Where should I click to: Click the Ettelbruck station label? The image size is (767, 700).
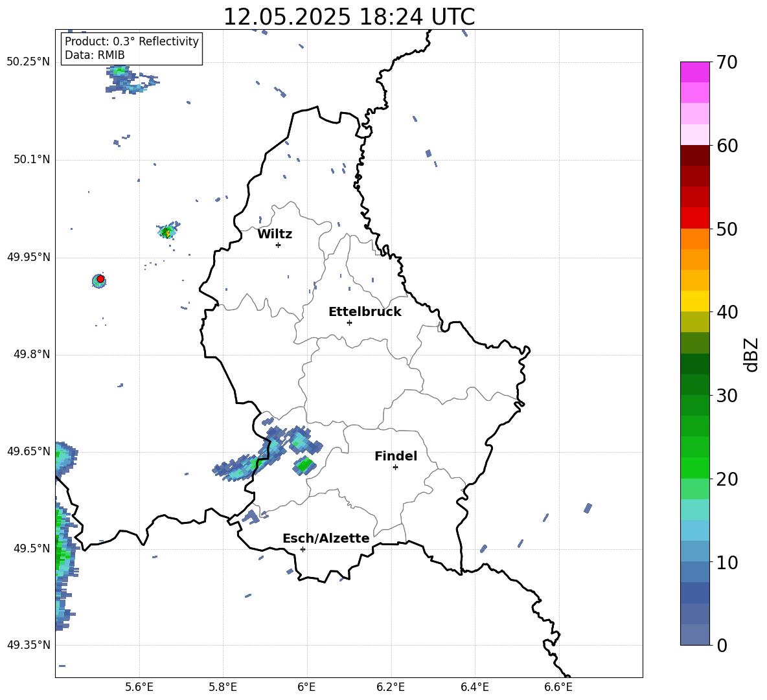pyautogui.click(x=365, y=312)
